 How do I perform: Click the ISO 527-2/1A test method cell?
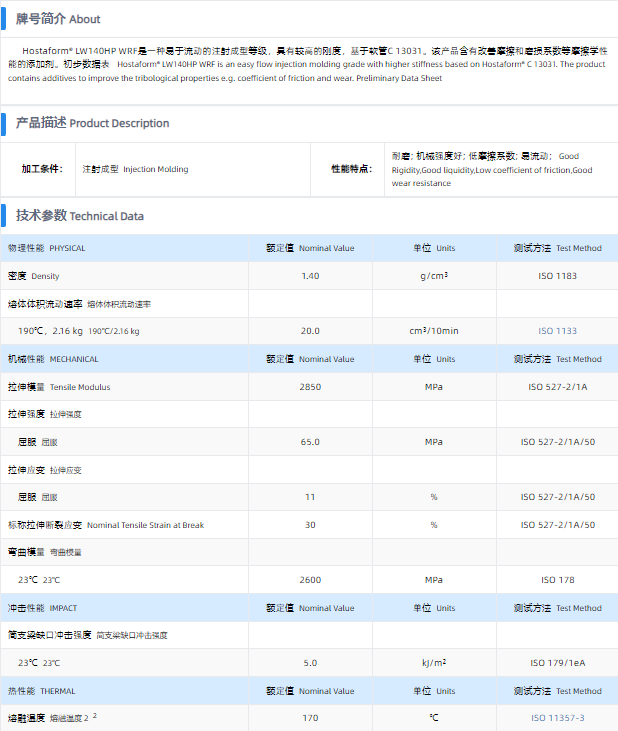pyautogui.click(x=557, y=387)
